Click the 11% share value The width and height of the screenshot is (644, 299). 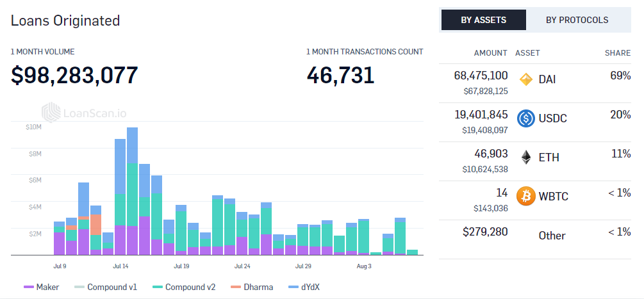[621, 154]
